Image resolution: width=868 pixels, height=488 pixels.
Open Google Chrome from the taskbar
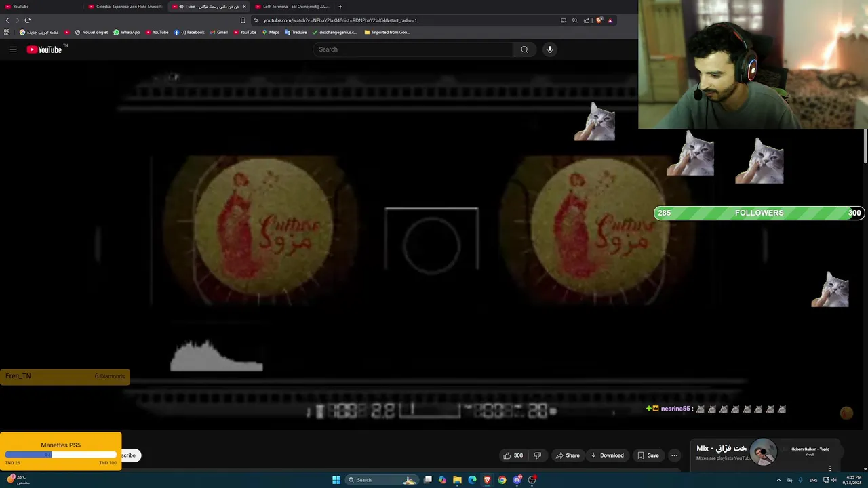502,480
